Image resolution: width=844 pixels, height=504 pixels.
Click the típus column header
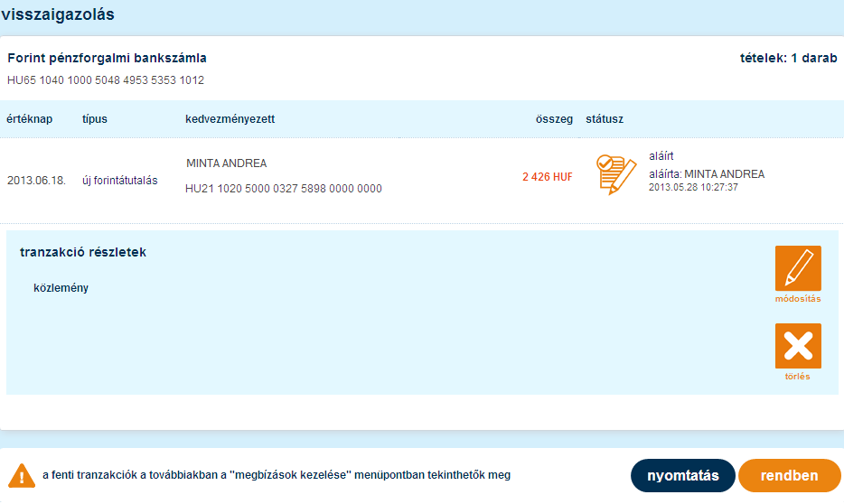click(x=95, y=119)
